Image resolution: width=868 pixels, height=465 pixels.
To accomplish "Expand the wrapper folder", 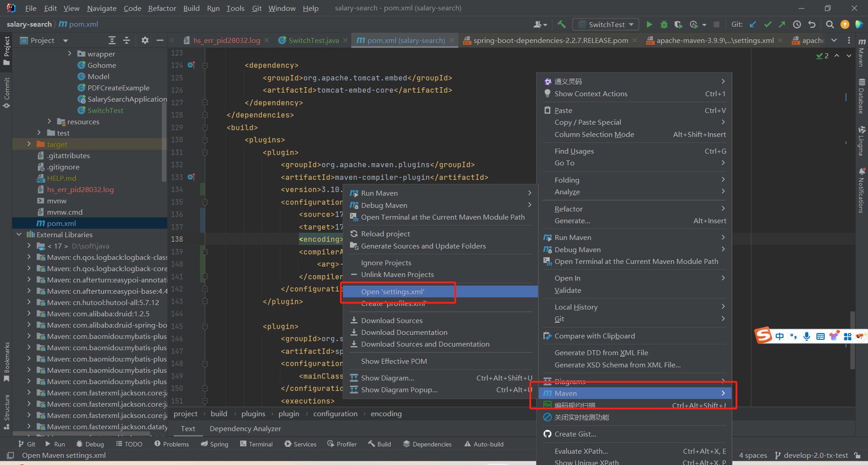I will [69, 53].
